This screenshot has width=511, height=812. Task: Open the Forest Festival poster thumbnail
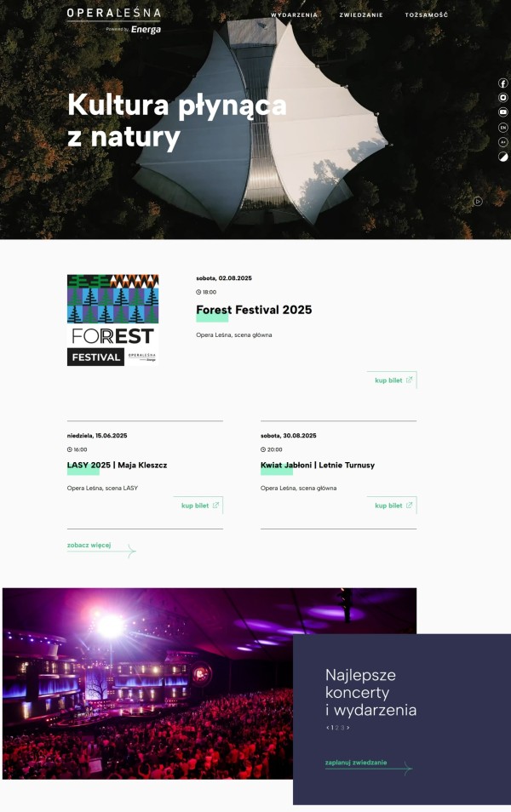coord(112,320)
